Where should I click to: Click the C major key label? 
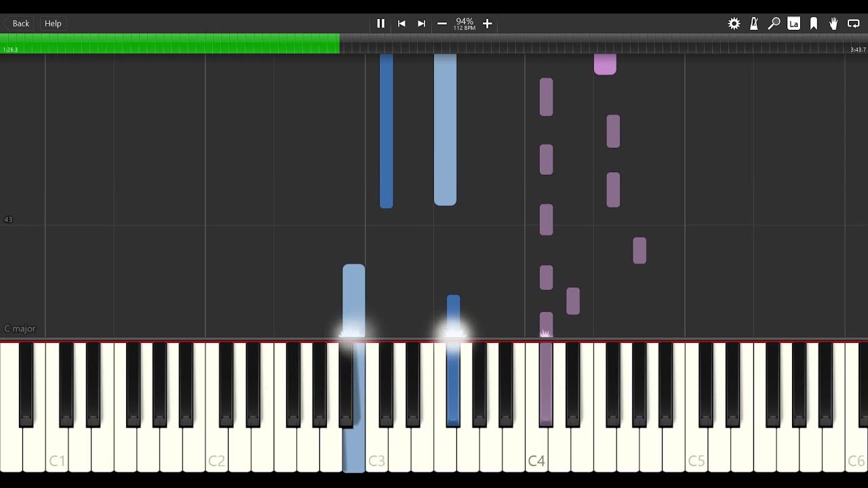[x=20, y=329]
